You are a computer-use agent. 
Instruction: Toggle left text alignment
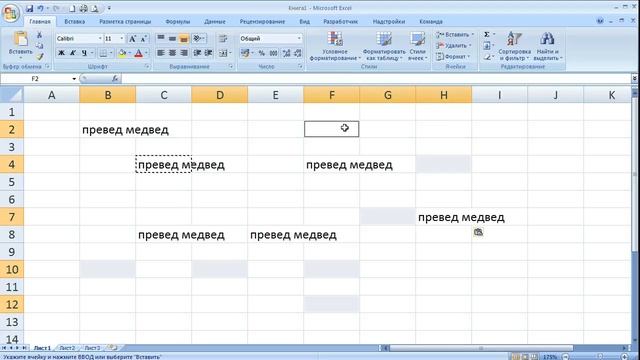[x=161, y=53]
